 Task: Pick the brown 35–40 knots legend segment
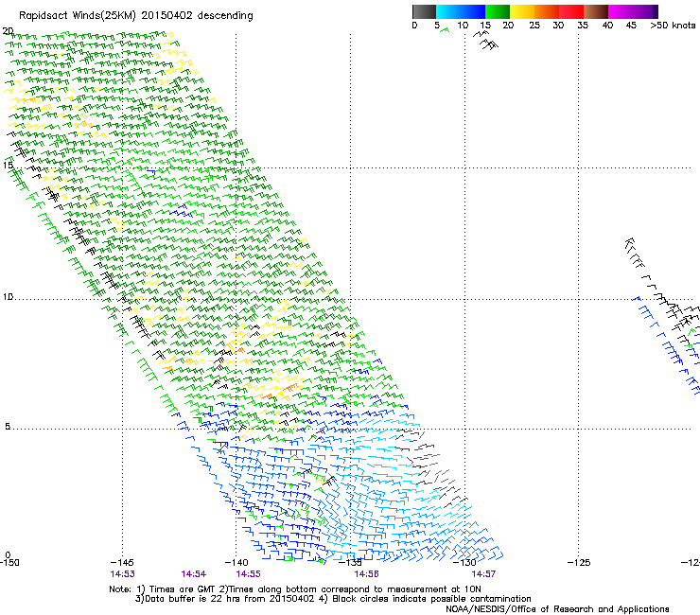[596, 11]
